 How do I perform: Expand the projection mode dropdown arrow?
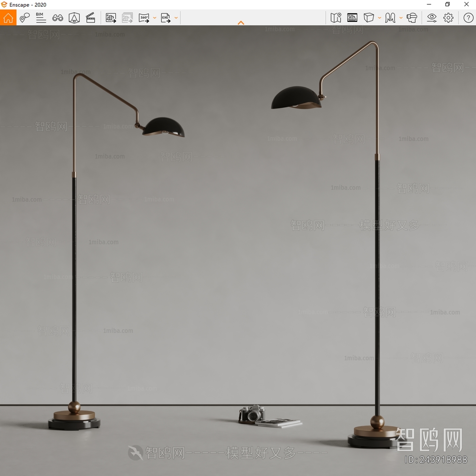point(380,18)
